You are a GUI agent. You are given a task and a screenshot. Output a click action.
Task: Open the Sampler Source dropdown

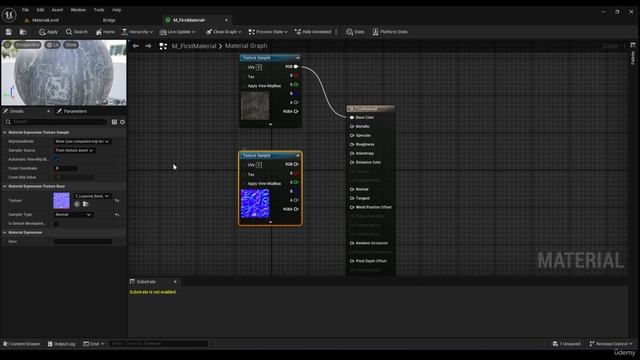click(74, 150)
